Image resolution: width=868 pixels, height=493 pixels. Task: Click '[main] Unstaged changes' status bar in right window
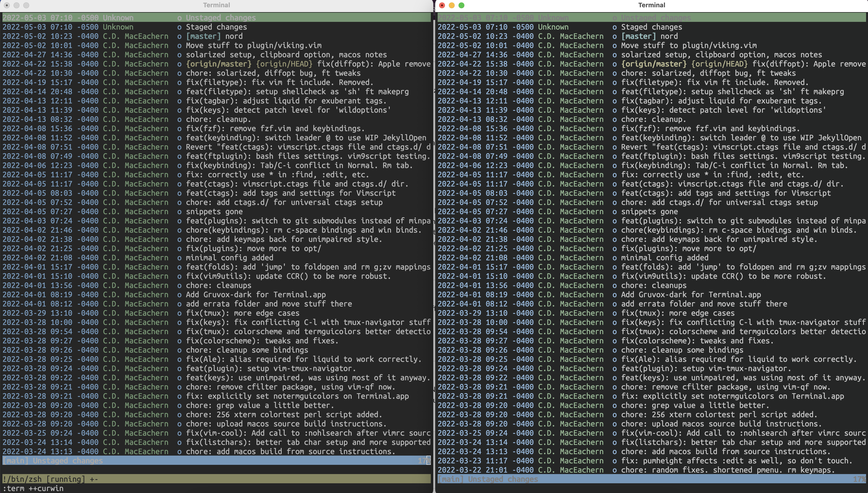pos(488,479)
